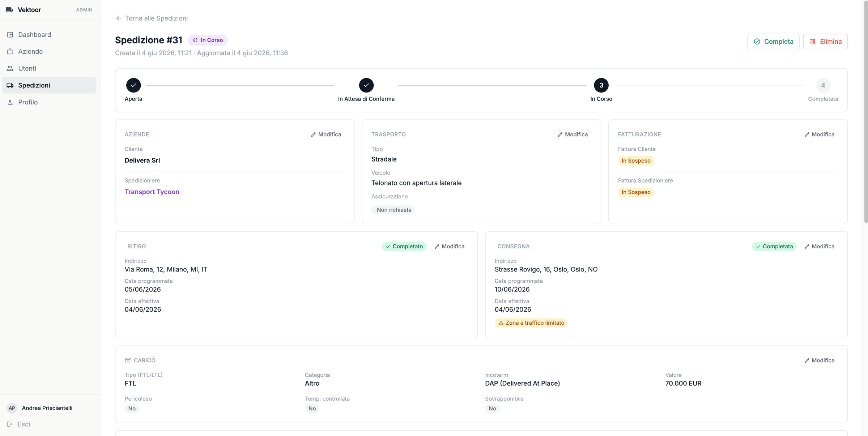Screen dimensions: 868x436
Task: Log out via Esci
Action: 18,424
